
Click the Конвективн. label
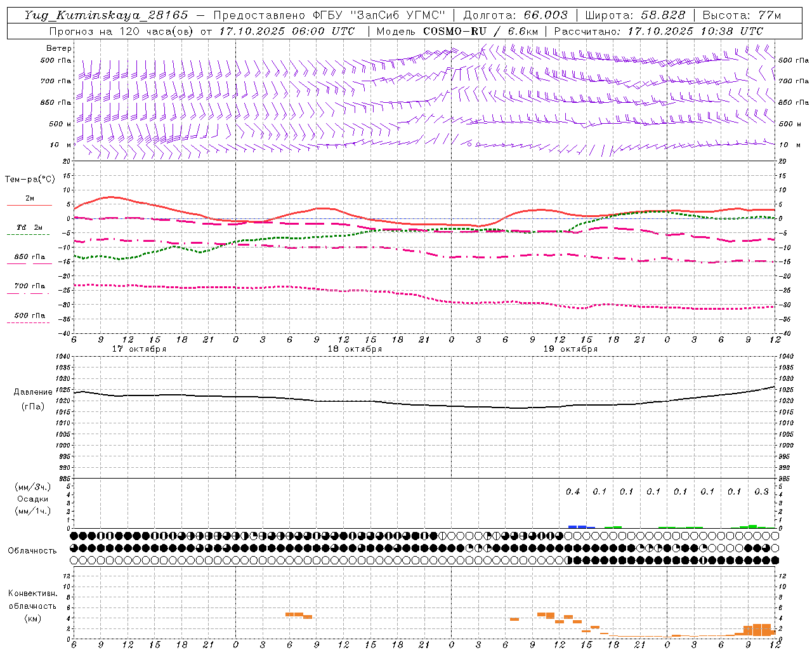coord(32,594)
